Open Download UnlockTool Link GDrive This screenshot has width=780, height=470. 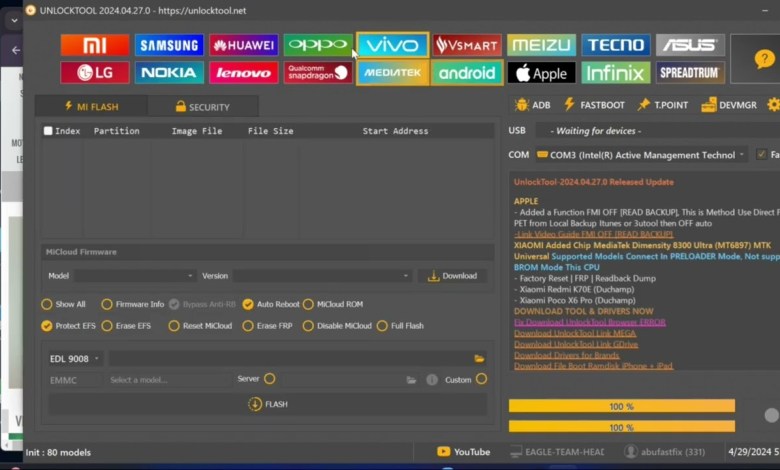click(576, 344)
